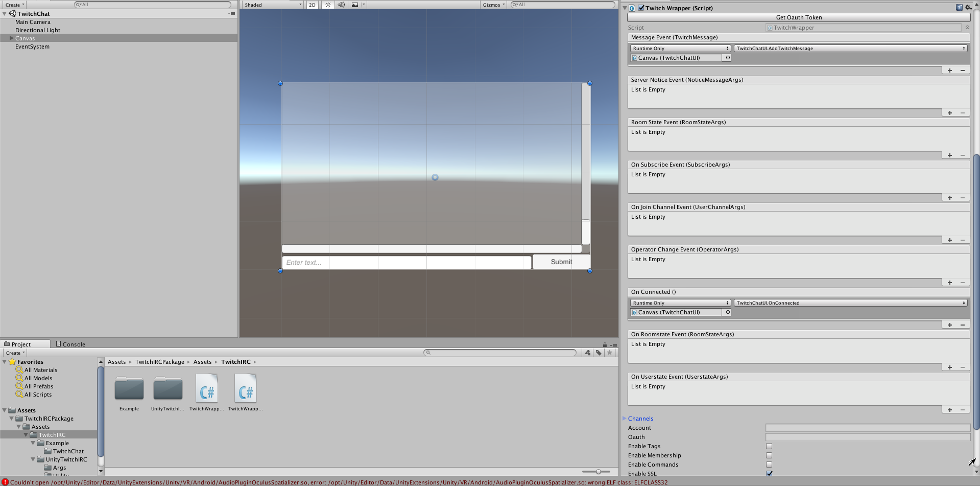980x486 pixels.
Task: Switch to the Console tab
Action: pyautogui.click(x=70, y=344)
